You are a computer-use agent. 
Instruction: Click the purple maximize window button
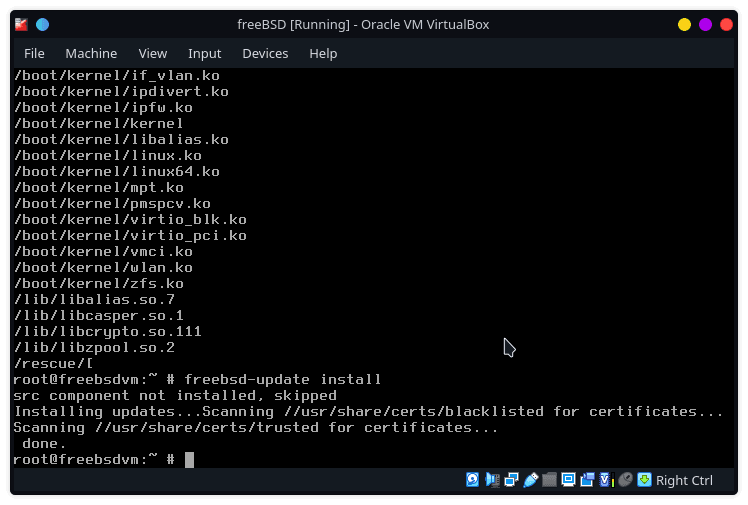click(x=706, y=24)
